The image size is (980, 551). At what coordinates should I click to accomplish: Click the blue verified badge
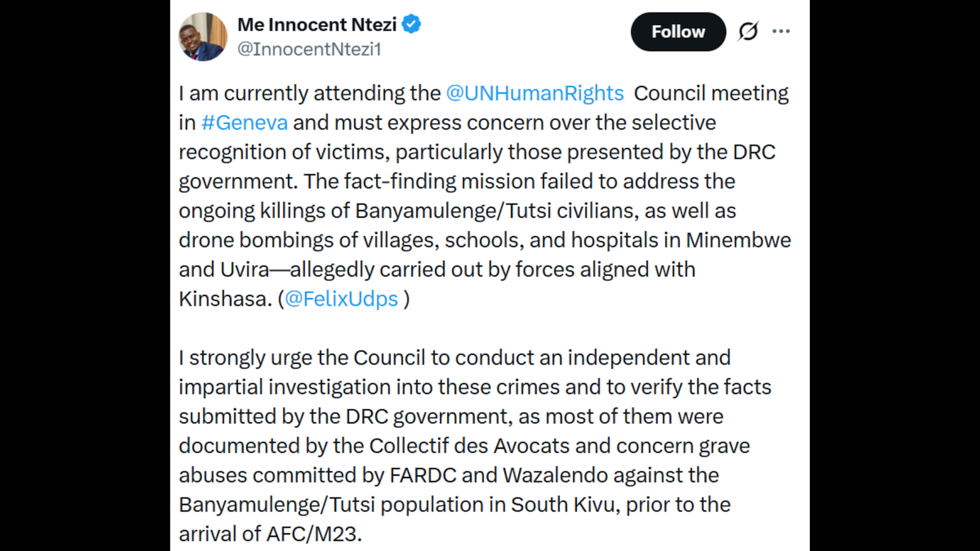point(411,24)
